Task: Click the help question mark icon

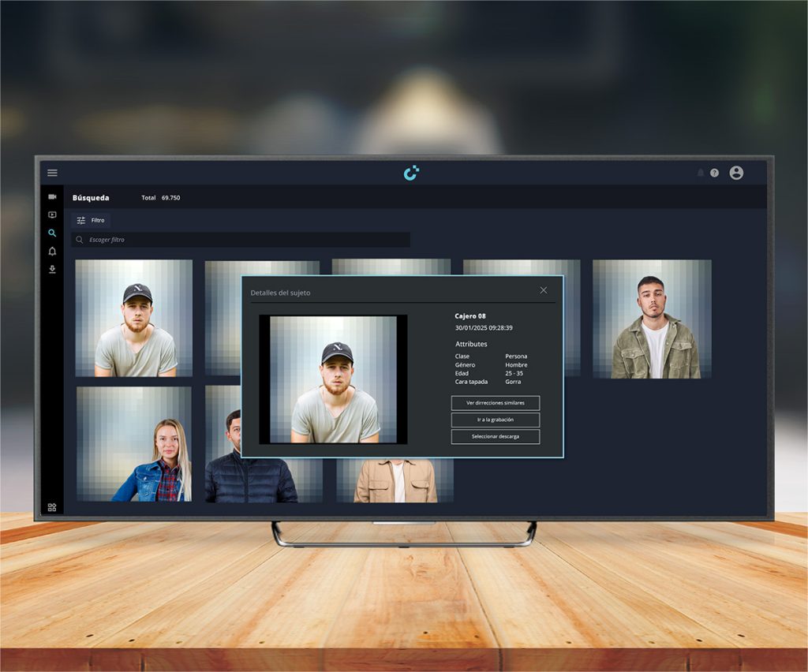Action: pos(714,173)
